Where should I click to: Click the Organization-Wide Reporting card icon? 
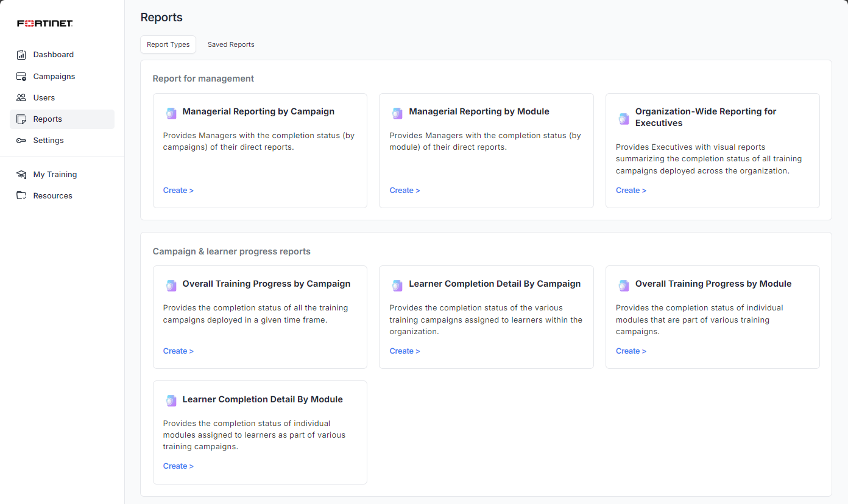tap(624, 119)
